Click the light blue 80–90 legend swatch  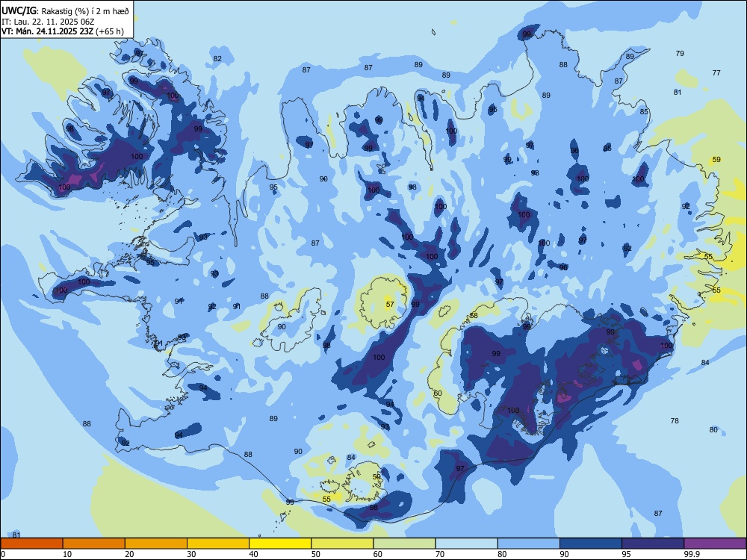coord(529,544)
